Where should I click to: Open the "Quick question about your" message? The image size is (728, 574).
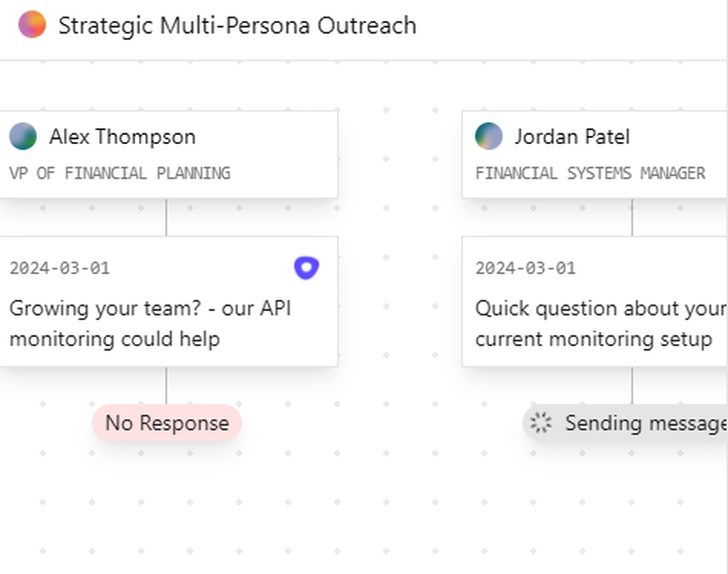600,323
